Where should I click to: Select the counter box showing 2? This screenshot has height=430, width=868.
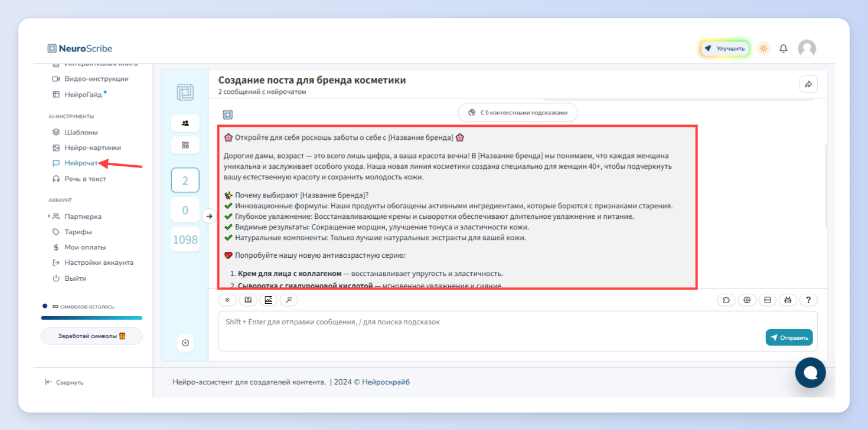coord(185,180)
